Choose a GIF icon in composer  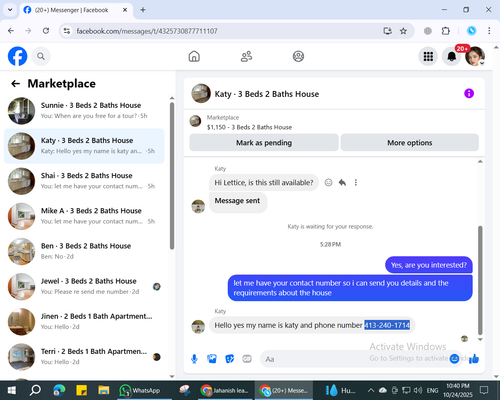point(247,359)
